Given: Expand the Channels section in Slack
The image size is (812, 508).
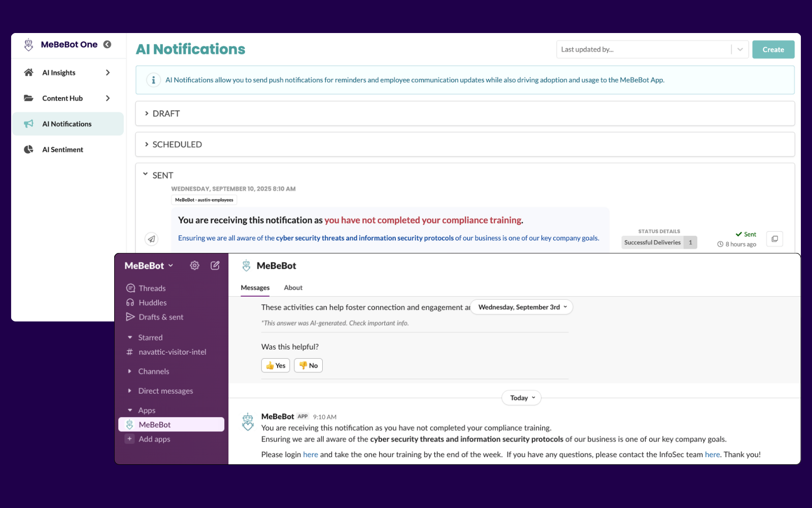Looking at the screenshot, I should pyautogui.click(x=130, y=371).
